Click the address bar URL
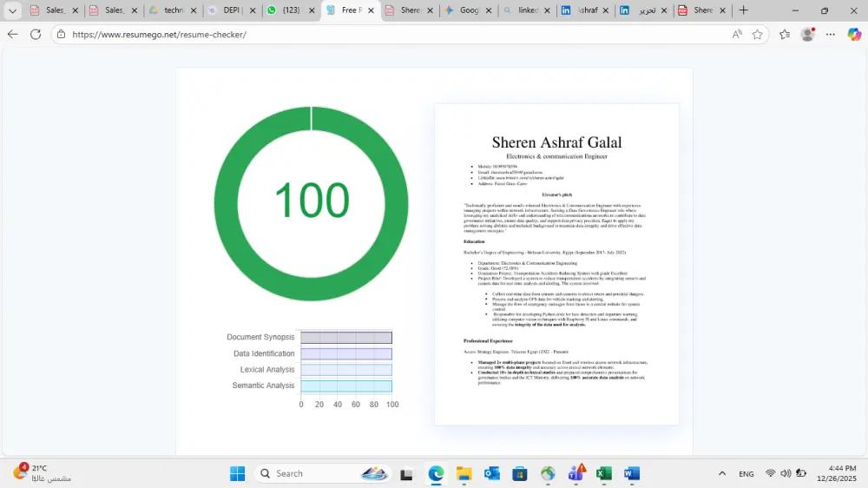 (160, 35)
